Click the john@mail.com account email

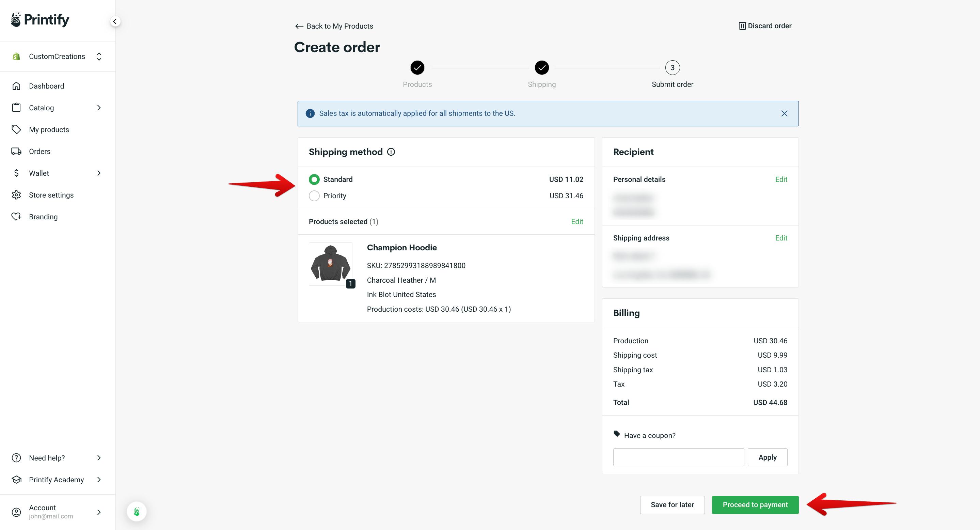[51, 516]
